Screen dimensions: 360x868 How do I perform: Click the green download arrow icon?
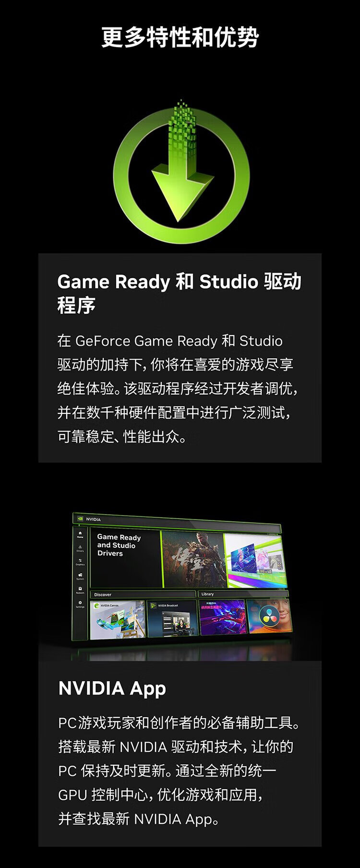181,173
